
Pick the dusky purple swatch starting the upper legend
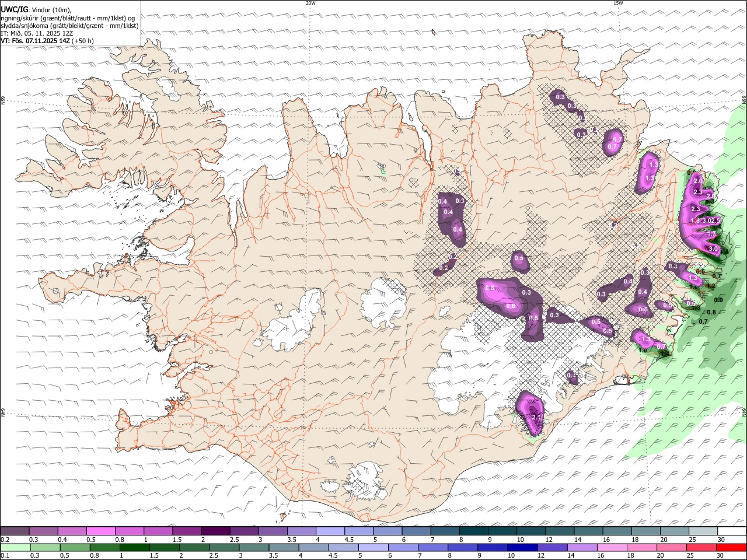click(15, 531)
